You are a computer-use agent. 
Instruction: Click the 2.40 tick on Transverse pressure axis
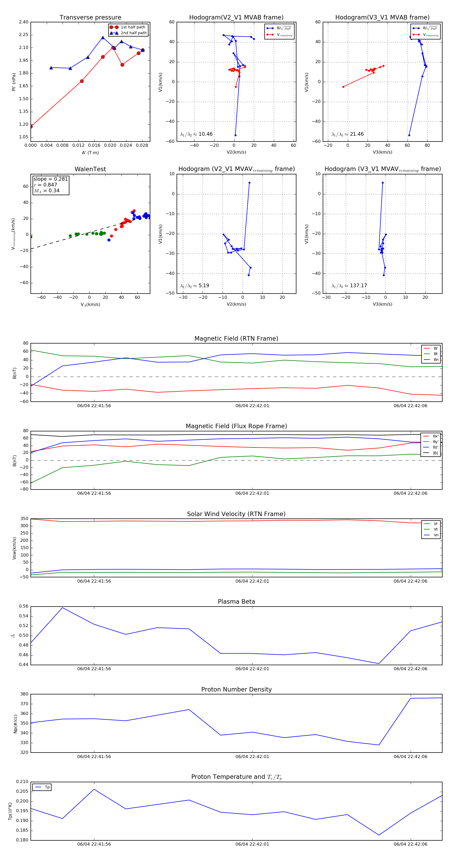(24, 22)
